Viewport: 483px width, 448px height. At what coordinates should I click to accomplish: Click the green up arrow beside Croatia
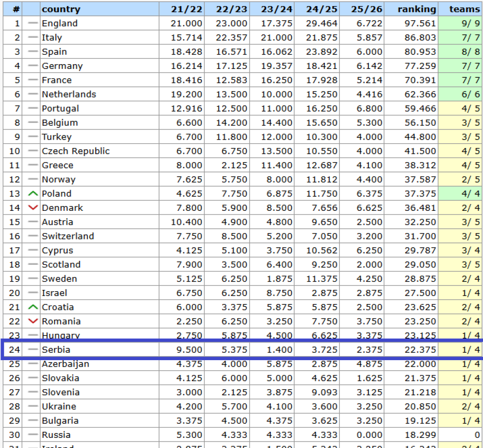point(33,307)
